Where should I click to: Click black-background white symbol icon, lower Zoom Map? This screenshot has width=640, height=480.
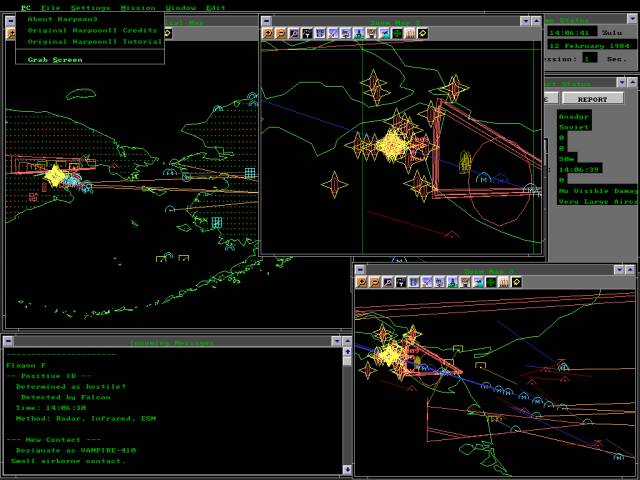coord(401,282)
